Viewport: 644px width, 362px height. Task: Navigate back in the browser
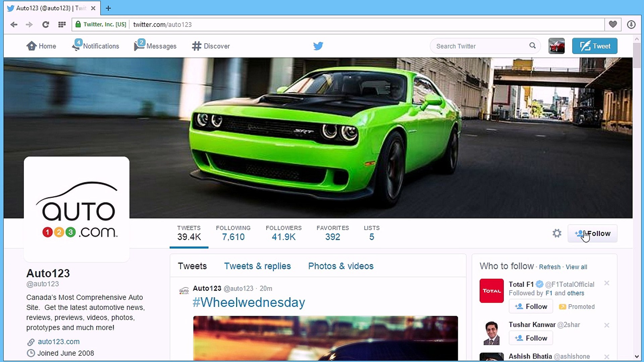(14, 24)
